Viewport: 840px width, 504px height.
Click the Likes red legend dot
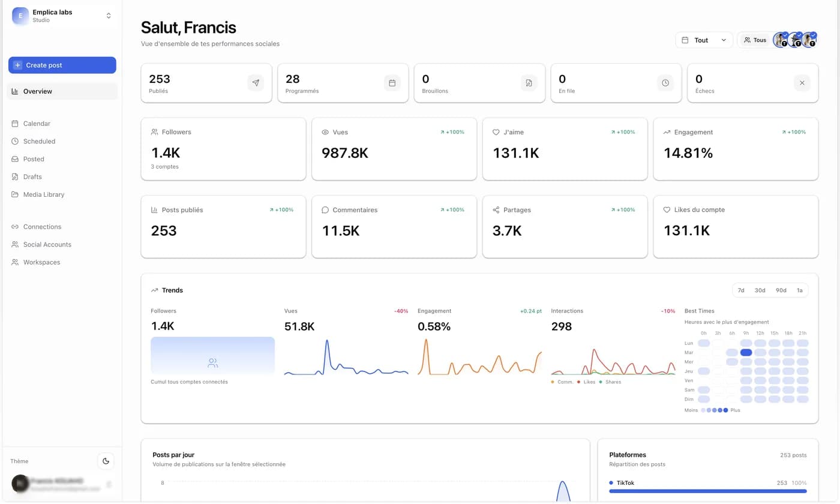(579, 382)
